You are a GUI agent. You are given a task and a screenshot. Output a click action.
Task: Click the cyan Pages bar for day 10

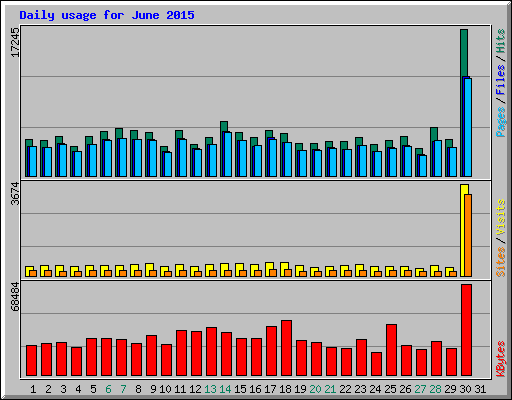pyautogui.click(x=168, y=164)
